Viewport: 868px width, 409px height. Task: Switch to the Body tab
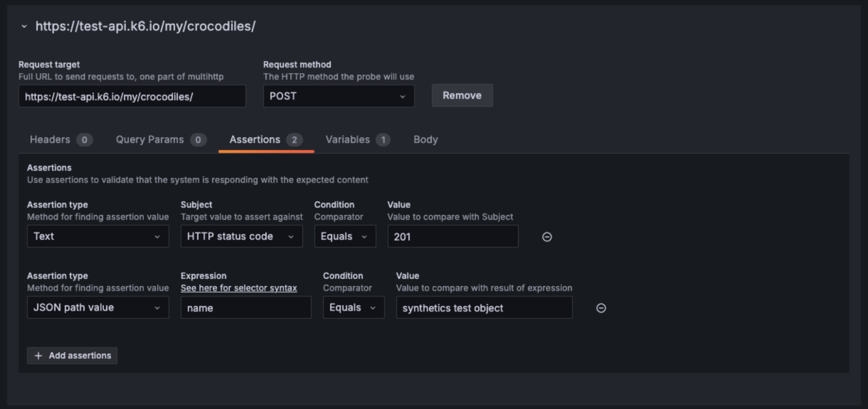pos(425,139)
